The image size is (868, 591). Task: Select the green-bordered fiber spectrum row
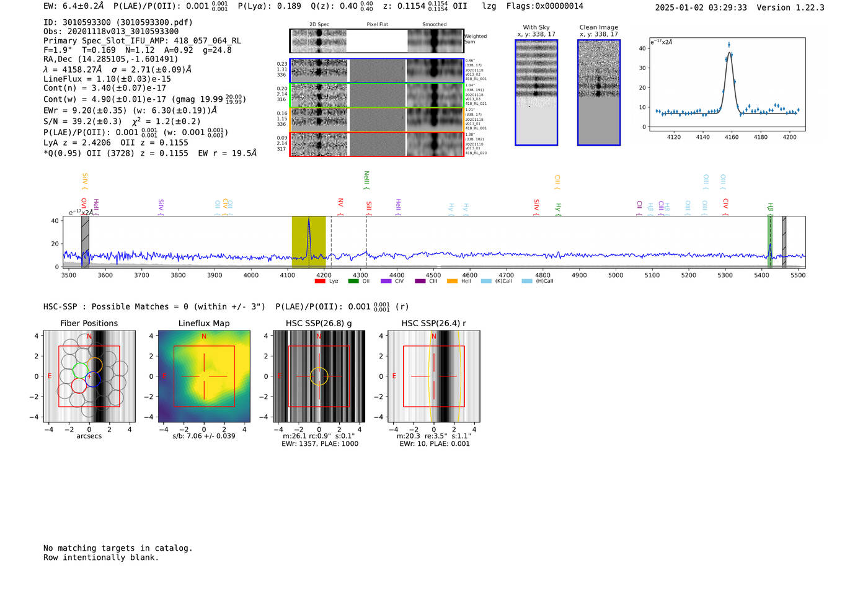click(x=376, y=96)
